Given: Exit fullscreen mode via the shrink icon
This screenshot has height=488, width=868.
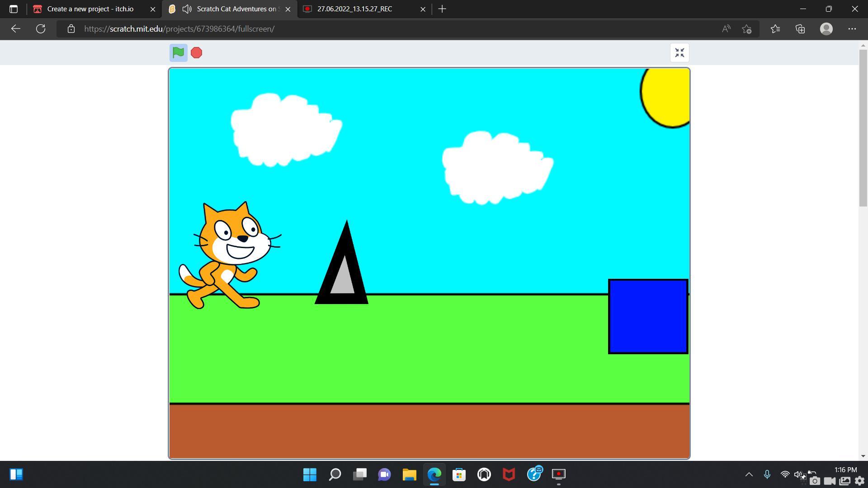Looking at the screenshot, I should 679,52.
